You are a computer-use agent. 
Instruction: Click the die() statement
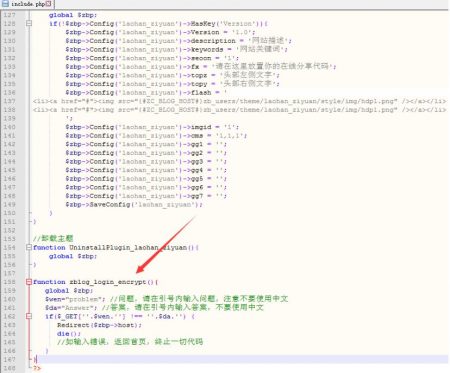tap(69, 334)
